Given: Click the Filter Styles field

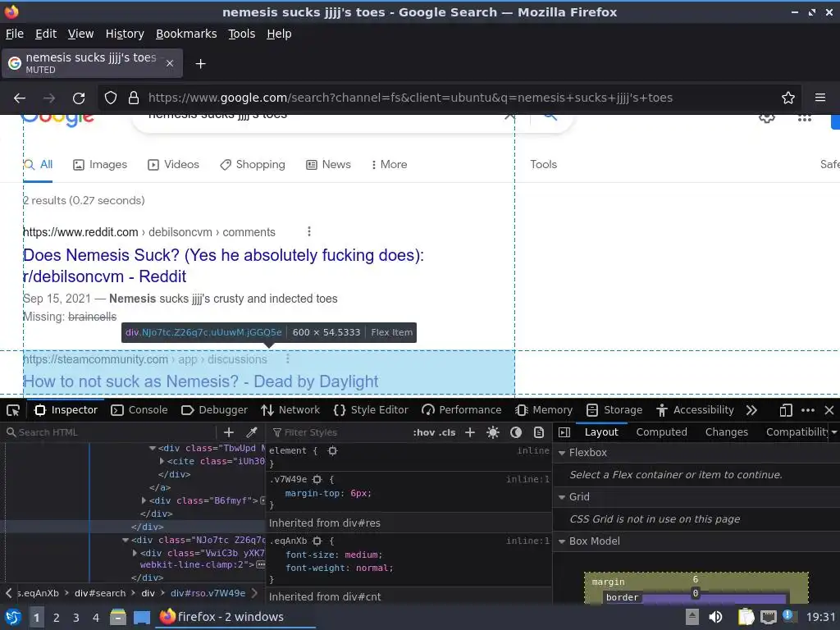Looking at the screenshot, I should [337, 432].
